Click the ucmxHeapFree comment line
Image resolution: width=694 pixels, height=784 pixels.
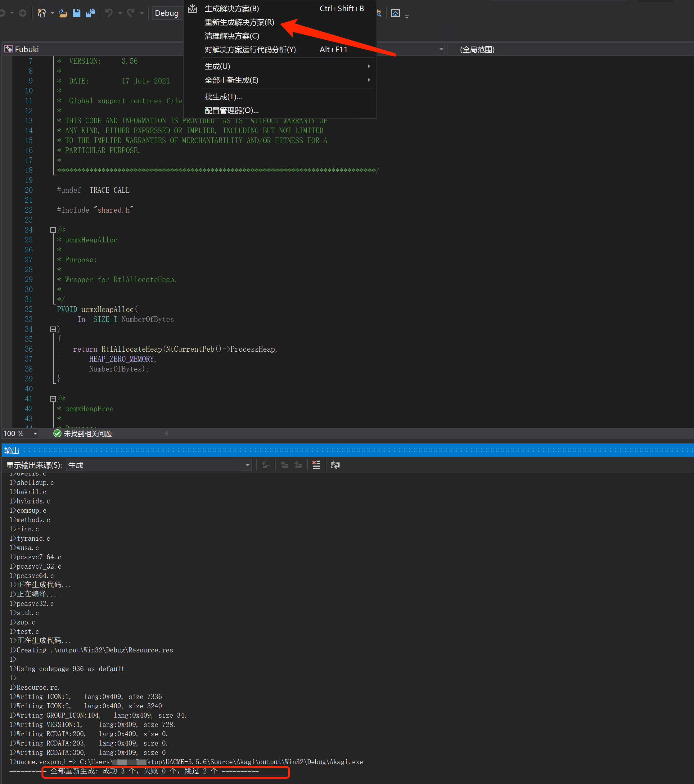coord(85,409)
